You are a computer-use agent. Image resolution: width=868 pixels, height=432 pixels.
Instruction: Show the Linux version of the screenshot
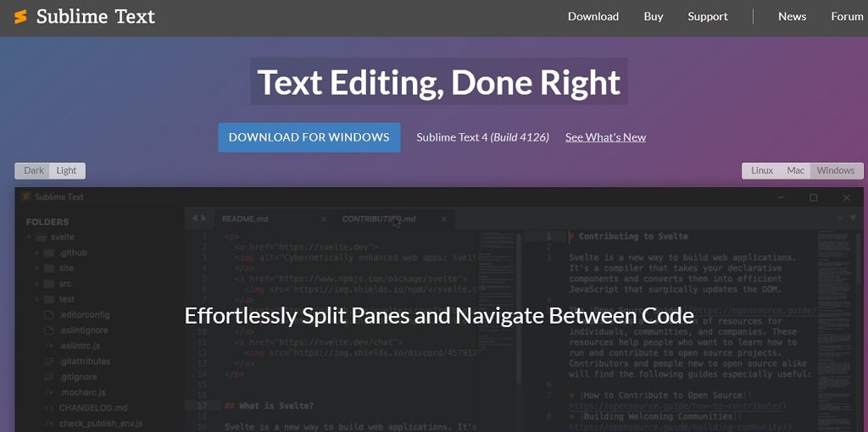762,170
